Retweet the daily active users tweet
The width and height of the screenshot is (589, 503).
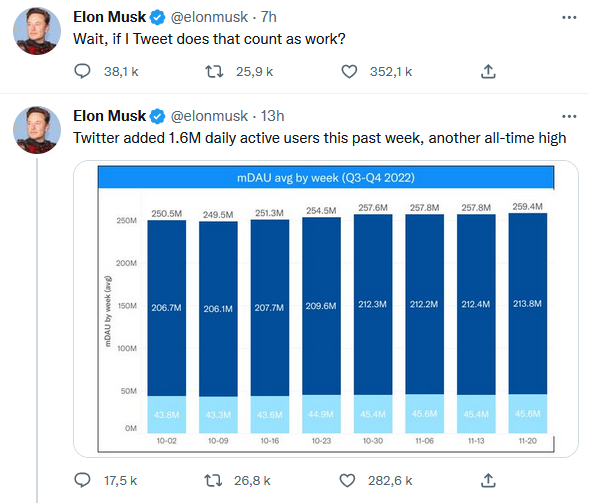(213, 480)
